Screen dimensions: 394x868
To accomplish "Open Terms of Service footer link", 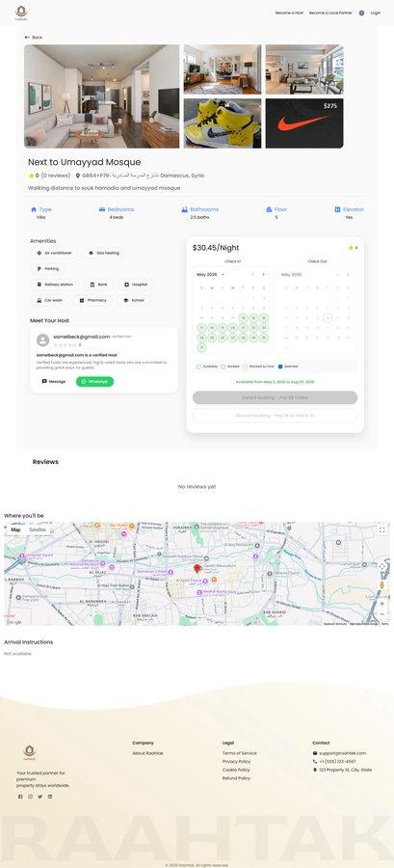I will pos(239,753).
